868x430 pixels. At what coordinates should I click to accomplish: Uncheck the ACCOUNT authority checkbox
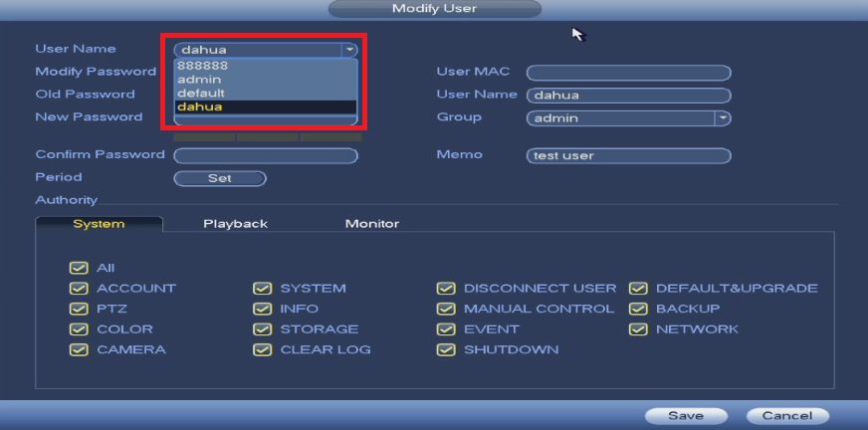click(80, 289)
